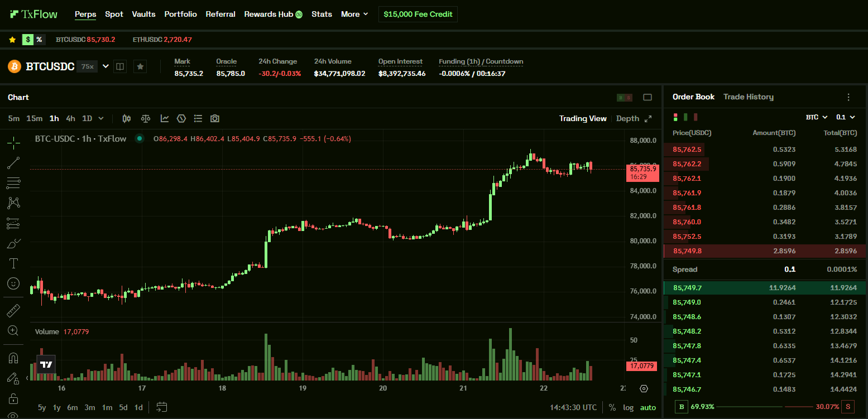Image resolution: width=868 pixels, height=419 pixels.
Task: Open the indicators chart icon
Action: pos(165,118)
